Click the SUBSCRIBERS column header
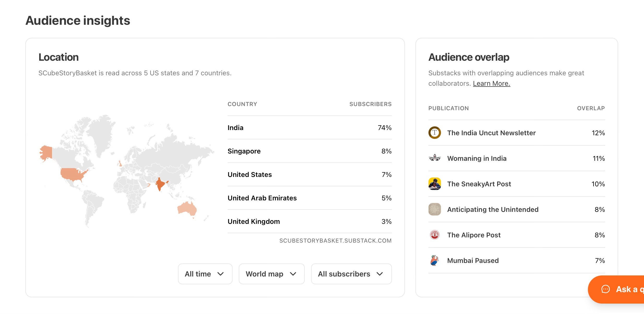Image resolution: width=644 pixels, height=314 pixels. [371, 104]
